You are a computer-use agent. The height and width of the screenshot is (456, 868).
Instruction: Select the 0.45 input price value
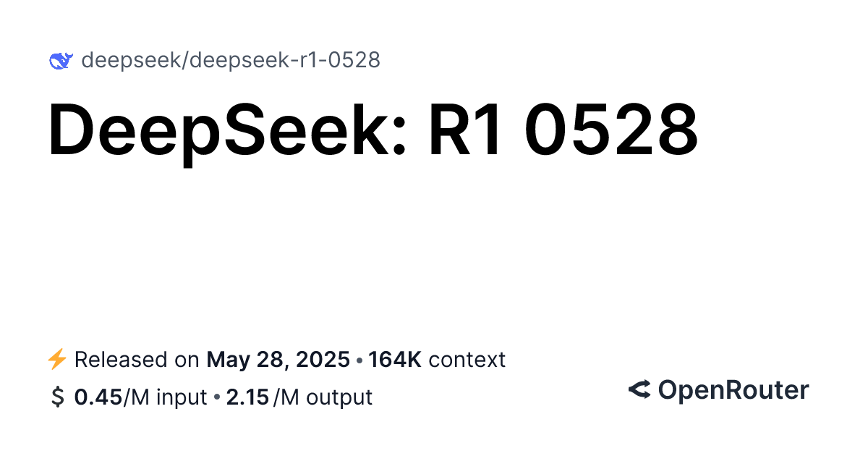click(x=99, y=397)
